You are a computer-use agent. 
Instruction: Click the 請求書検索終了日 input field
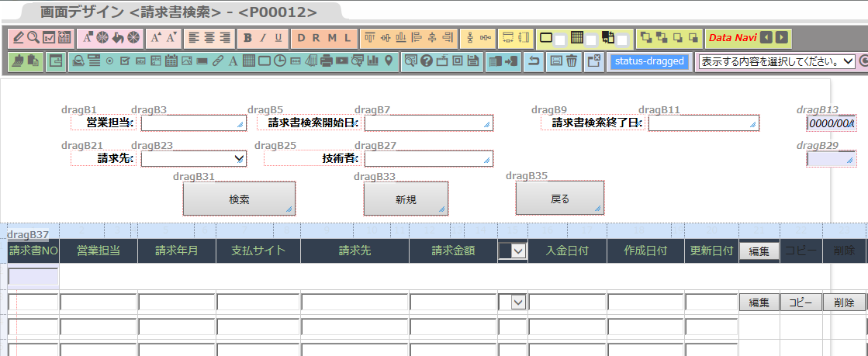(704, 123)
